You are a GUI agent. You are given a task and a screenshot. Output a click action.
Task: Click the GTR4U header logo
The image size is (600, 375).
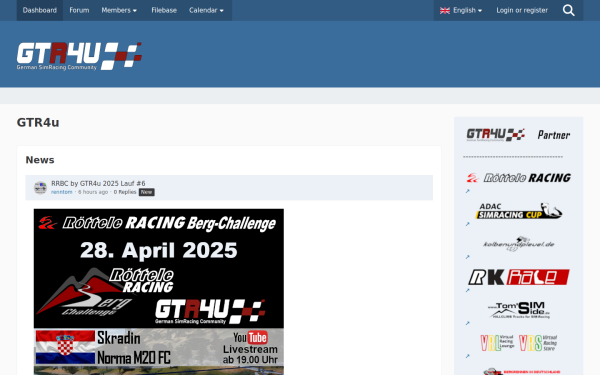(79, 56)
